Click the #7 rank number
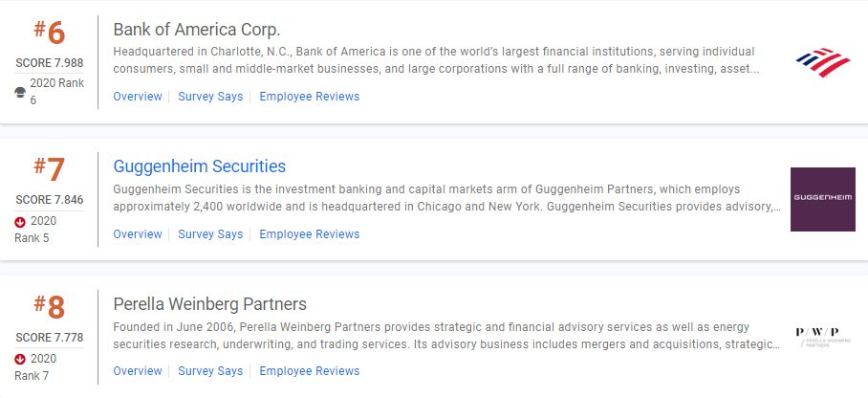This screenshot has height=398, width=868. (50, 168)
